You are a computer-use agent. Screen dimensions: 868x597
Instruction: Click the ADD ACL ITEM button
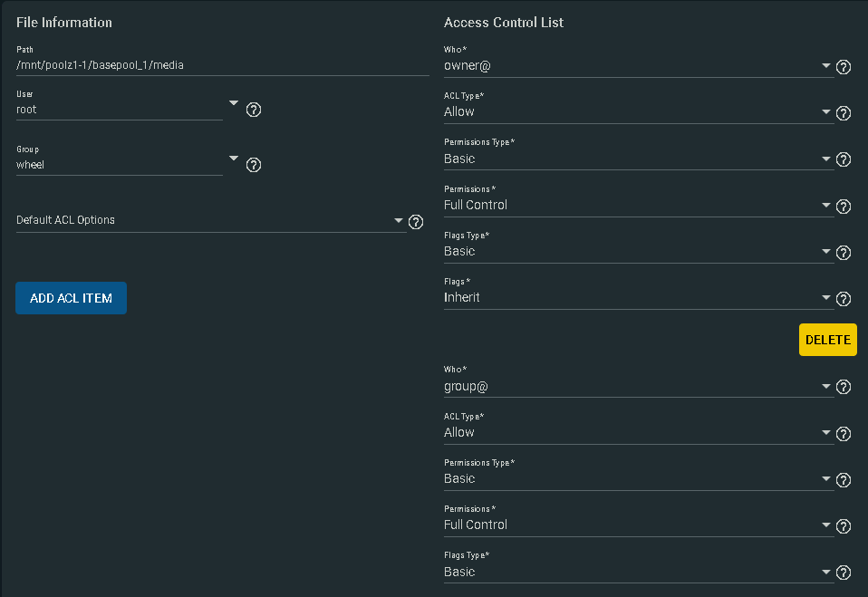[x=71, y=298]
